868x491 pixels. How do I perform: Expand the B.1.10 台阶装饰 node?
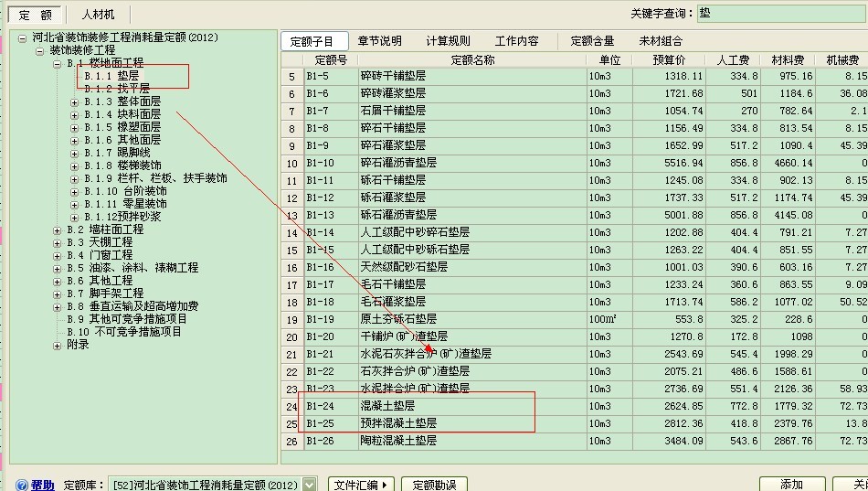click(x=74, y=192)
